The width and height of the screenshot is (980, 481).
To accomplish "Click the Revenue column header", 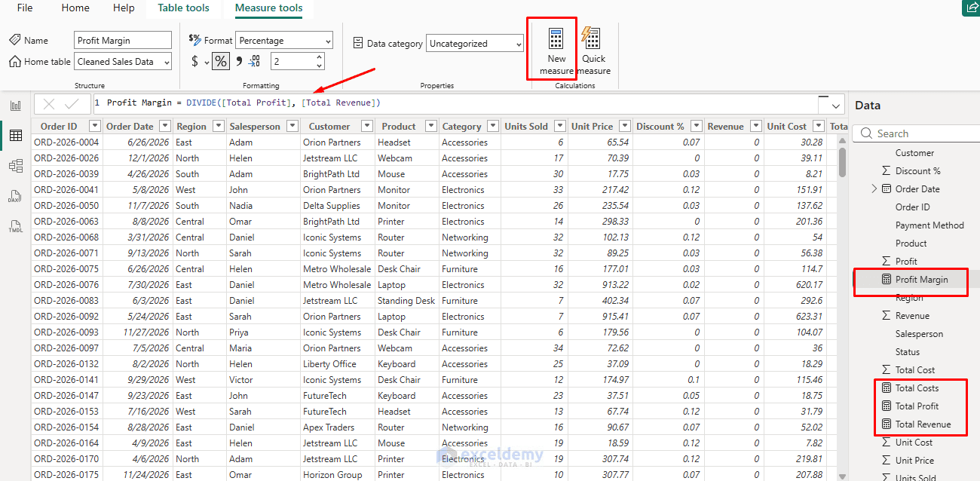I will 725,127.
